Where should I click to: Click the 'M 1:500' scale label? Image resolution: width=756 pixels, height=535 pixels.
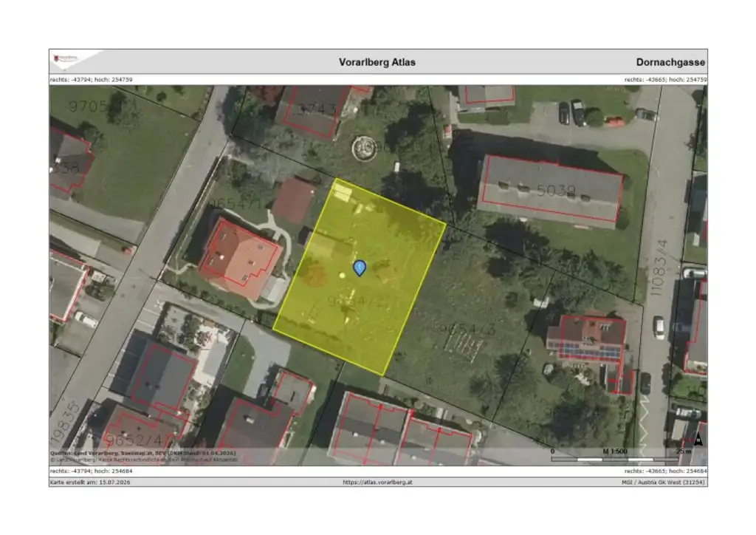coord(615,451)
